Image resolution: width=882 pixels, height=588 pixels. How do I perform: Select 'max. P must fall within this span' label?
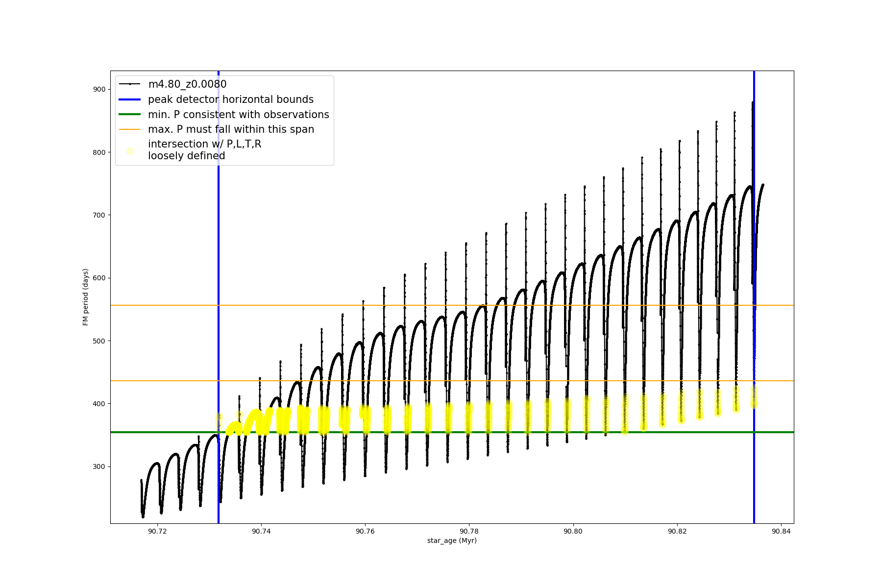point(231,129)
